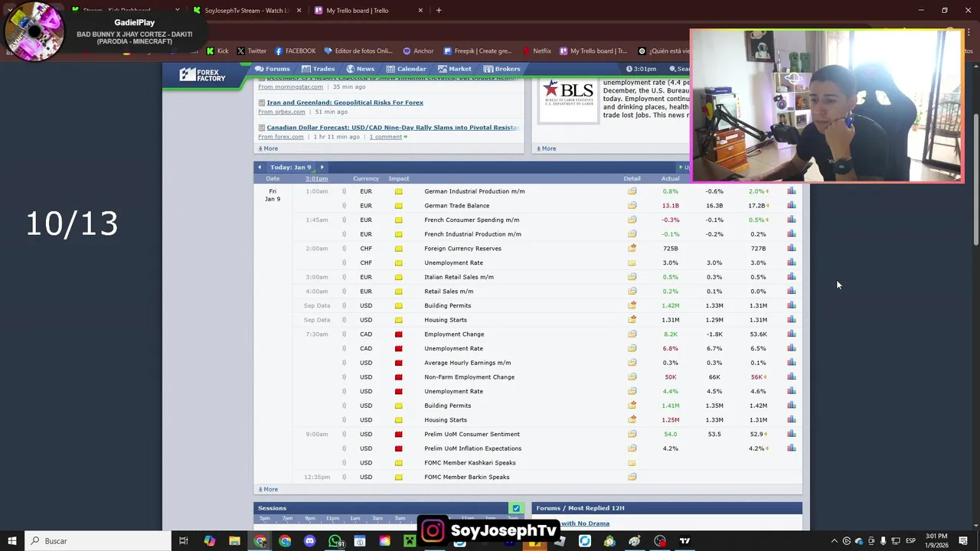This screenshot has width=980, height=551.
Task: Open the Twitter bookmark
Action: click(x=251, y=51)
